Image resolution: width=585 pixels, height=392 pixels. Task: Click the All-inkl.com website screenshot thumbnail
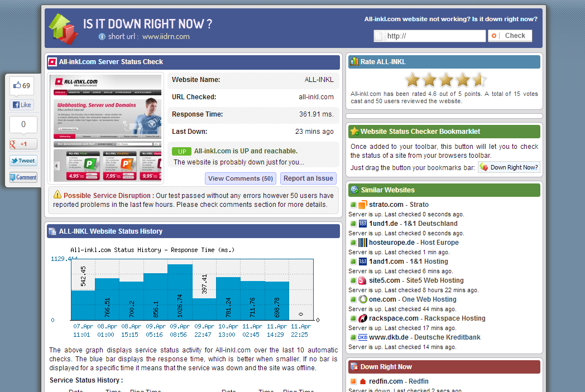click(107, 128)
